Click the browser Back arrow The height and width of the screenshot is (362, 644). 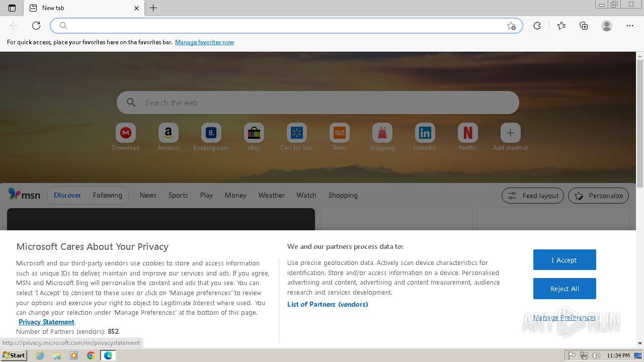click(14, 26)
